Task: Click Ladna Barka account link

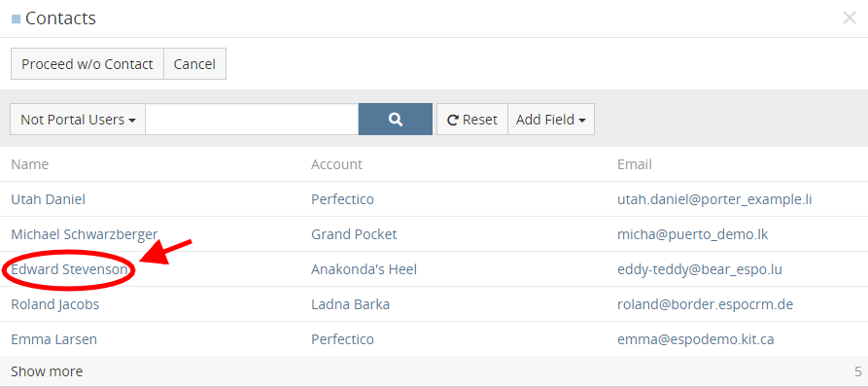Action: click(351, 304)
